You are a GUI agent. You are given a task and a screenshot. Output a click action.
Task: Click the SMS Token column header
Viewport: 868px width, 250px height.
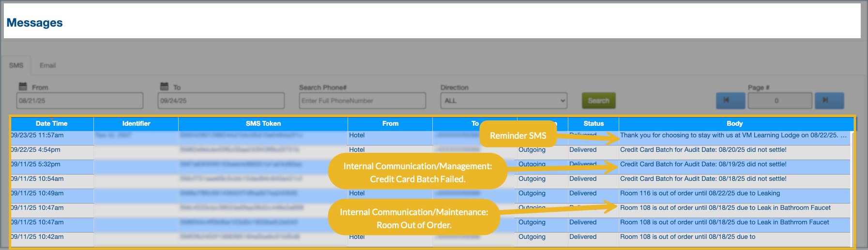(263, 124)
